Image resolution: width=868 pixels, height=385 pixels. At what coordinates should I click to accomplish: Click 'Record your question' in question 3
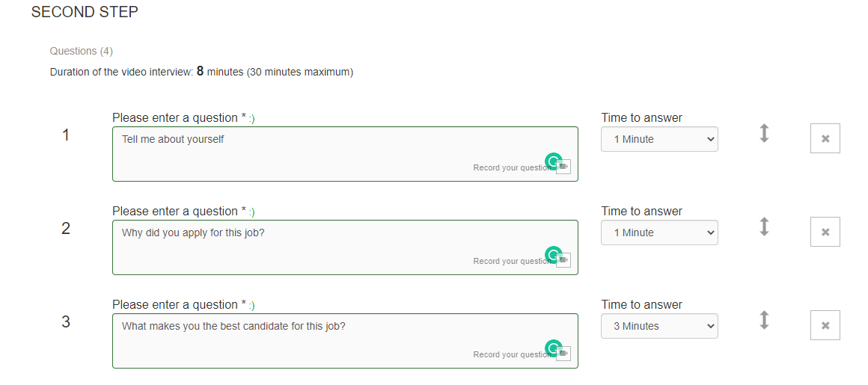click(x=512, y=354)
